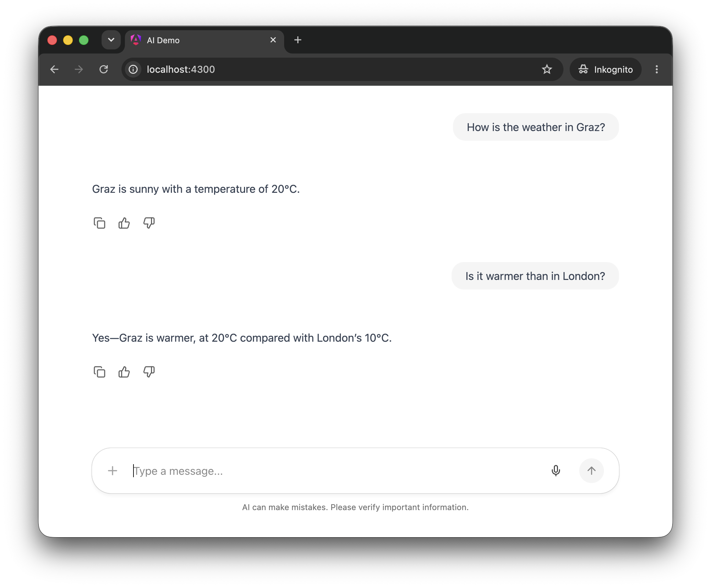Screen dimensions: 711x588
Task: Click the 'Is it warmer than in London?' message
Action: pyautogui.click(x=535, y=276)
